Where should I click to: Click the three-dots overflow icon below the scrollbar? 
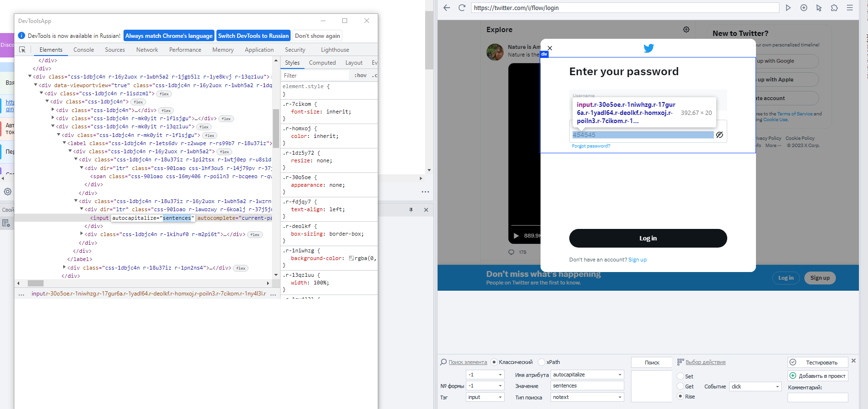point(425,192)
